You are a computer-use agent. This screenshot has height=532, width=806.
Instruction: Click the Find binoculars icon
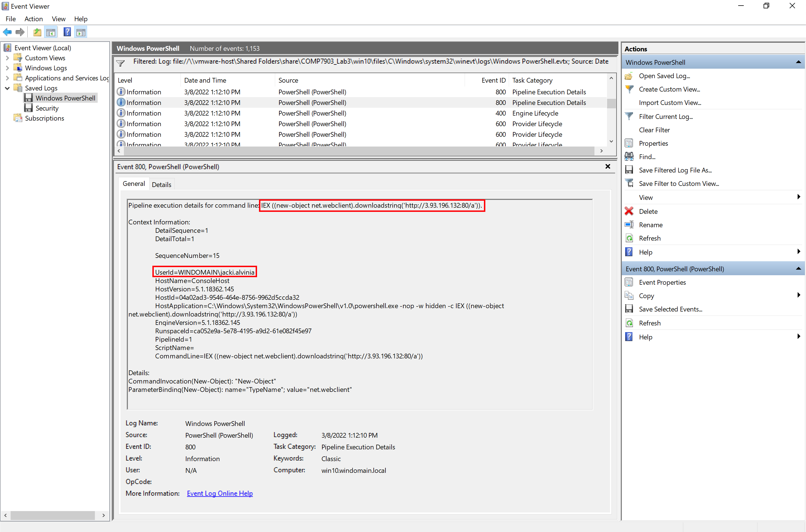629,156
